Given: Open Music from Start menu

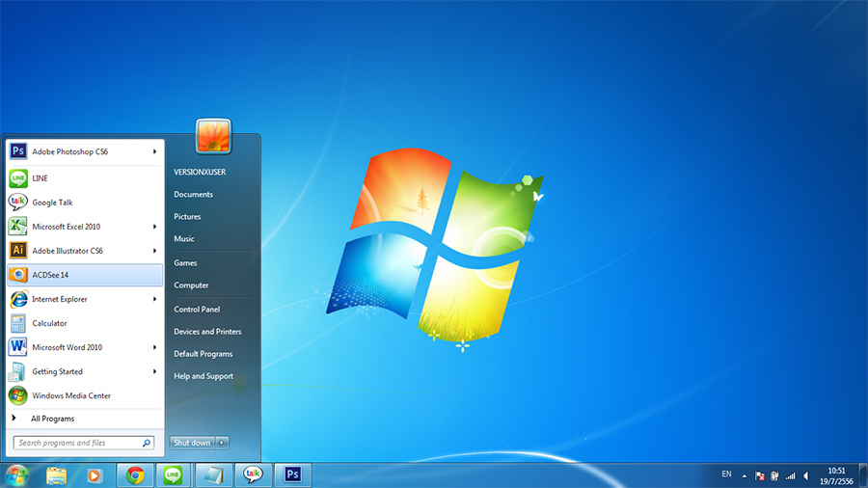Looking at the screenshot, I should [x=184, y=238].
